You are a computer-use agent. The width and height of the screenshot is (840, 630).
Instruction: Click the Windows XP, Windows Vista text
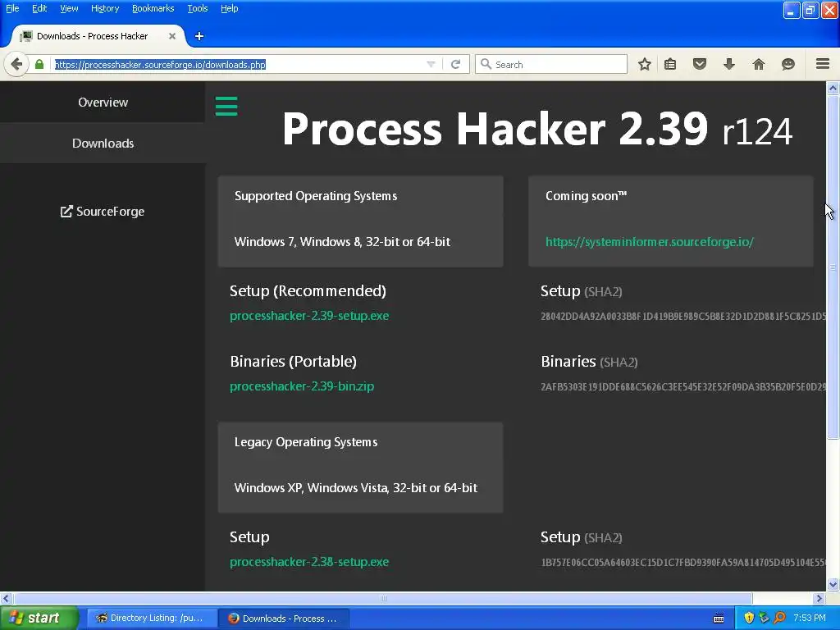tap(356, 487)
